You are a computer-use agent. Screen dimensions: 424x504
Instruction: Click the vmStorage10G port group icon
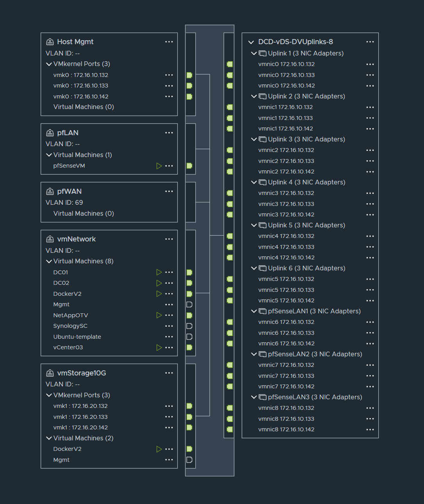[50, 373]
